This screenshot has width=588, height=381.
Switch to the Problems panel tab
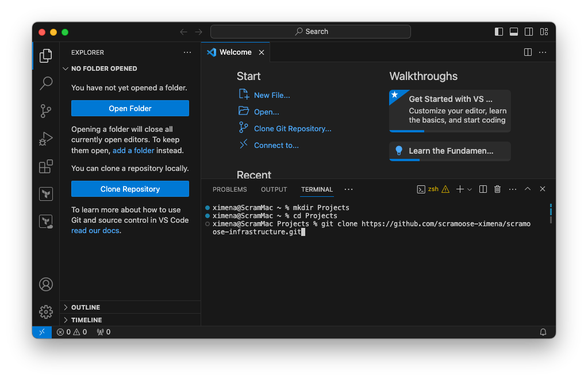pos(229,189)
